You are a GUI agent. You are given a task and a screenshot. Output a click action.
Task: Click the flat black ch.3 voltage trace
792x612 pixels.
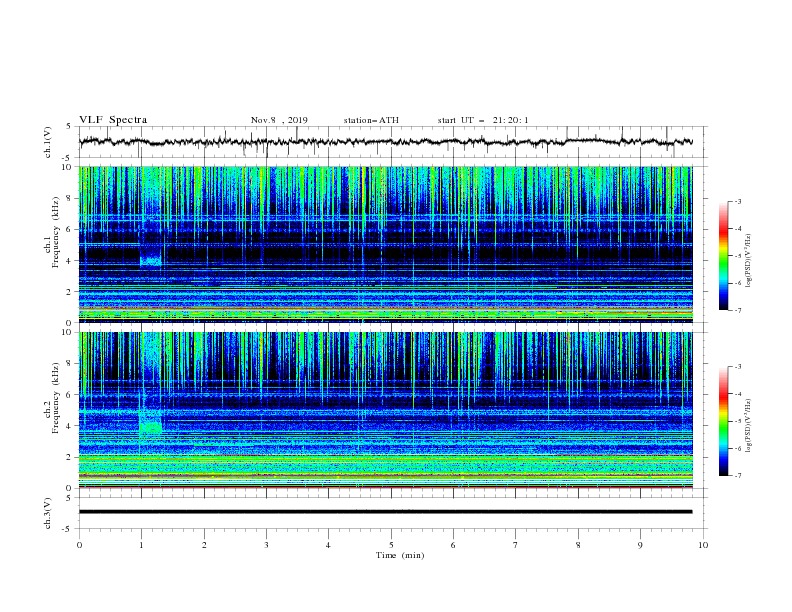385,512
